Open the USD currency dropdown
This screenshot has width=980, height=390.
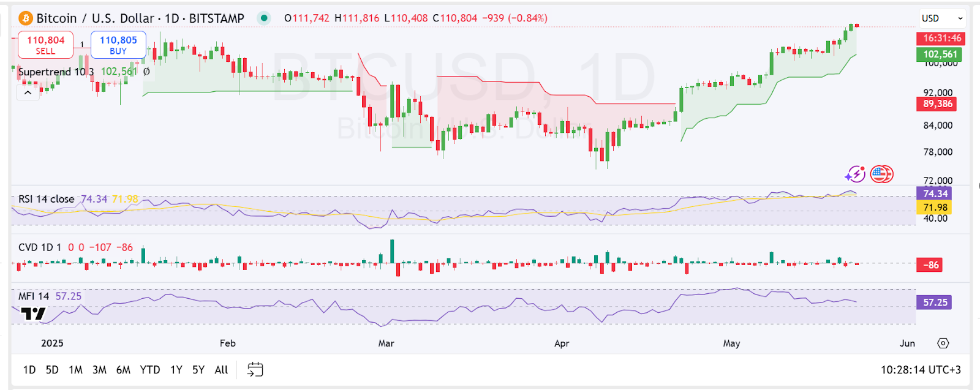pos(942,18)
